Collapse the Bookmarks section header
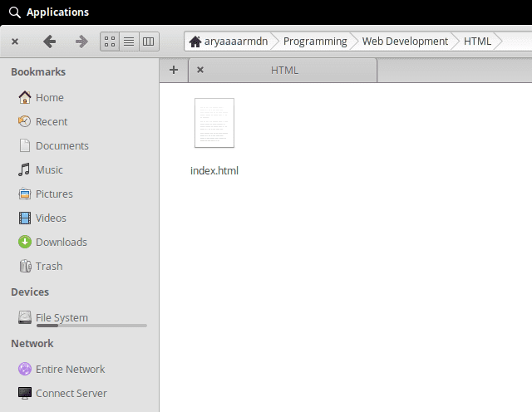Screen dimensions: 532x412 pyautogui.click(x=37, y=72)
